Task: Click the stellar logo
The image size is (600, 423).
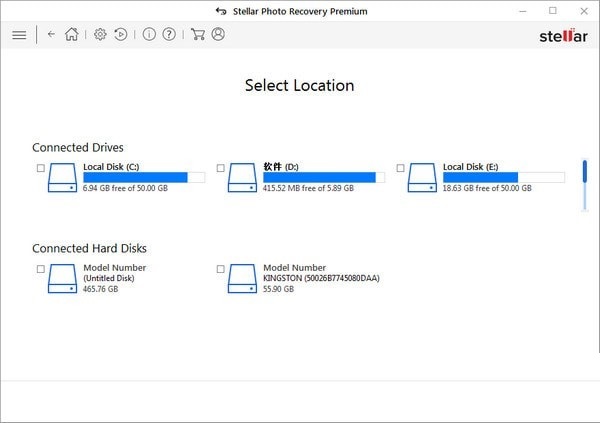Action: click(563, 36)
